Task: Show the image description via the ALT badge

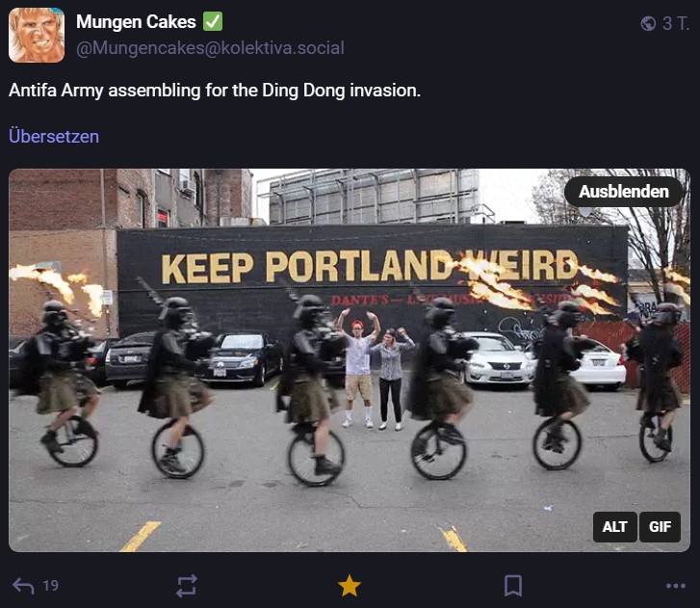Action: coord(614,527)
